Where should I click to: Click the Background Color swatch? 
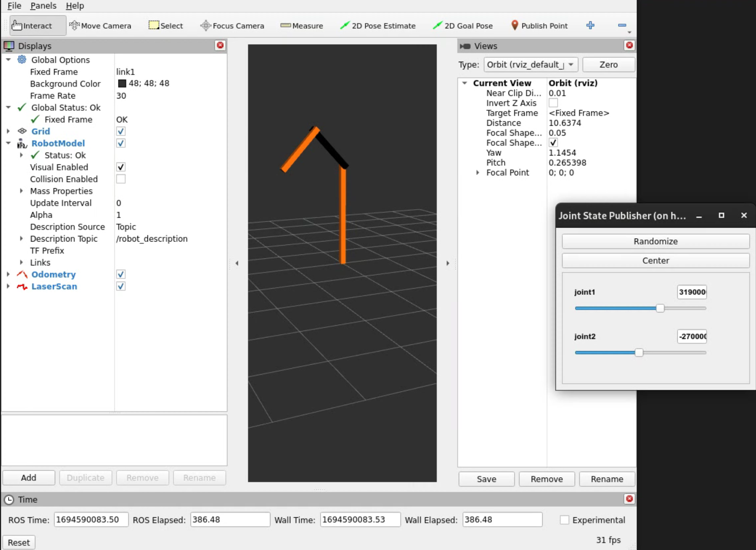click(x=122, y=83)
